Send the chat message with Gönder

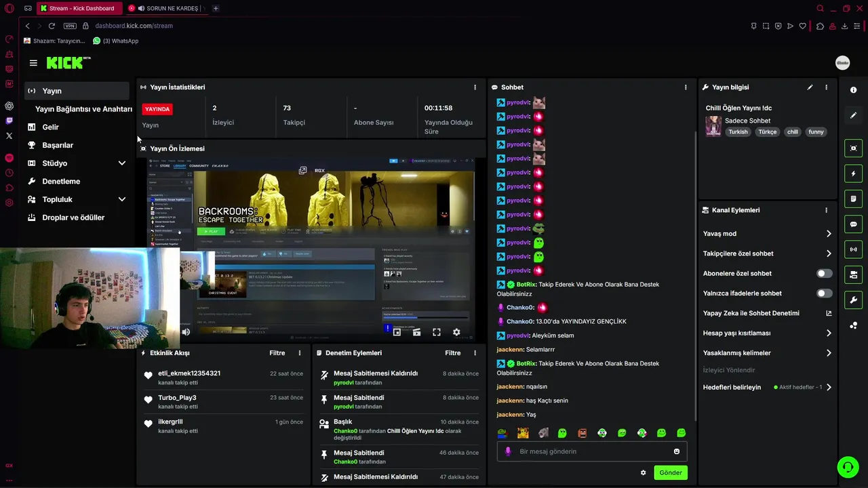671,473
